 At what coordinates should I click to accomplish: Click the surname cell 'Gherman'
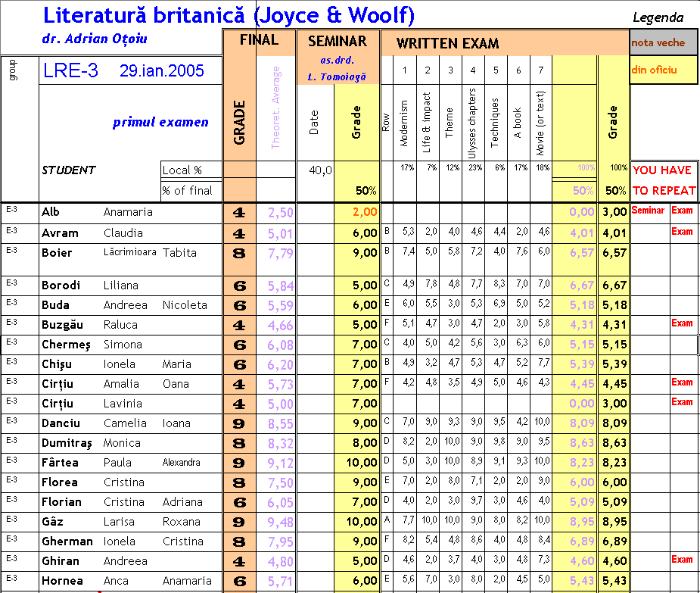click(67, 542)
